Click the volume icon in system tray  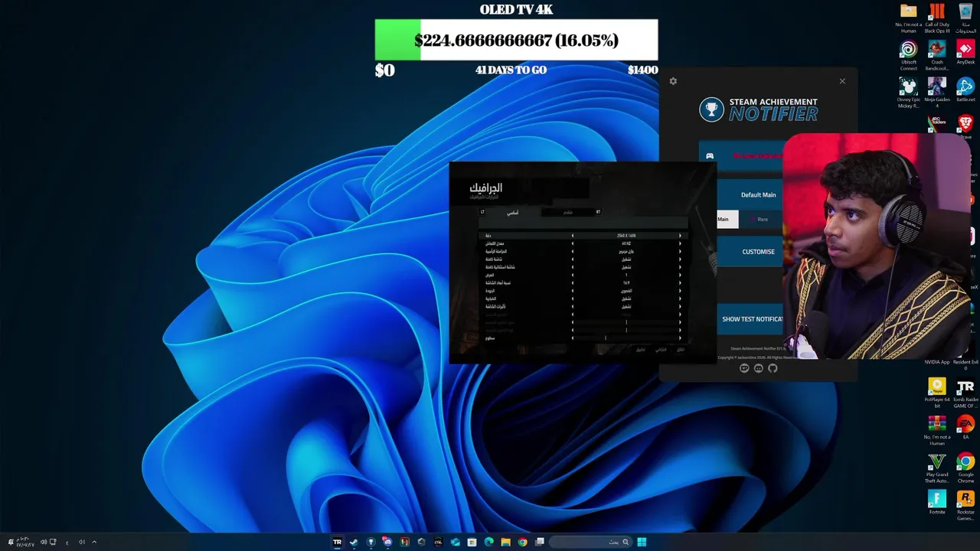(x=43, y=542)
